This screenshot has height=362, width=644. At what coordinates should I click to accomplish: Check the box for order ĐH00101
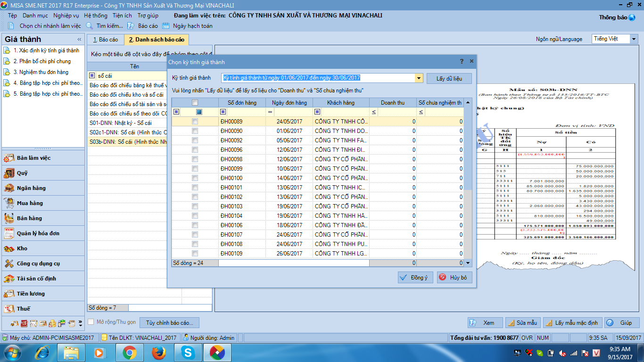coord(195,188)
